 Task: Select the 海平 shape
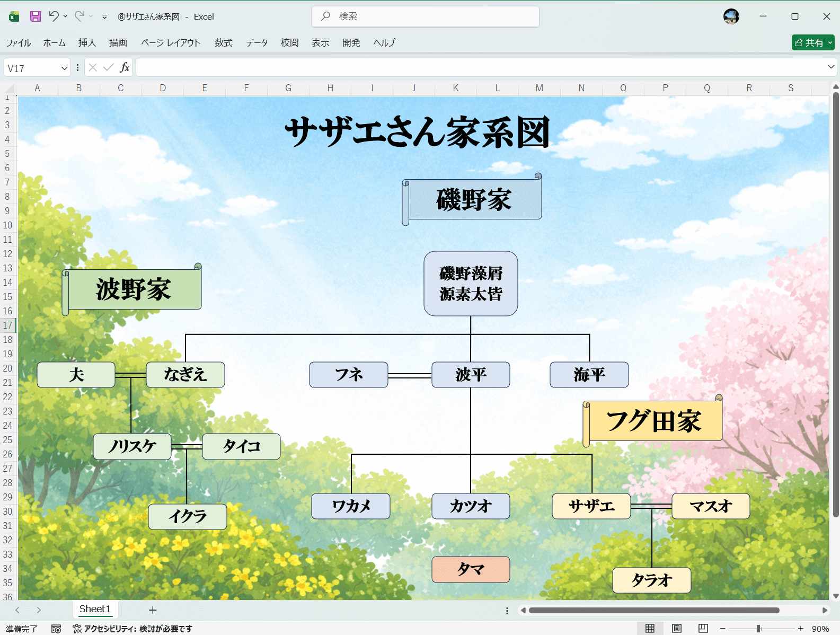[589, 375]
